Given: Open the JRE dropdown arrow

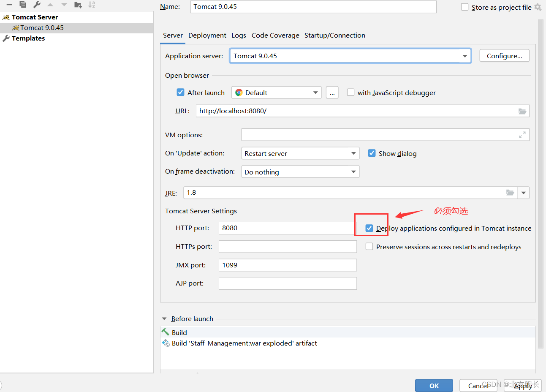Looking at the screenshot, I should click(524, 193).
